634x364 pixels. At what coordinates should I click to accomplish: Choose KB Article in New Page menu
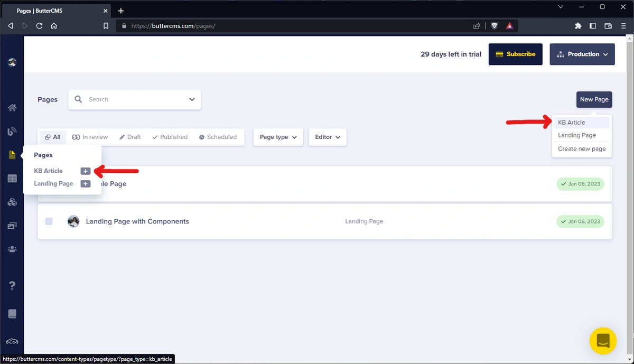pyautogui.click(x=582, y=122)
